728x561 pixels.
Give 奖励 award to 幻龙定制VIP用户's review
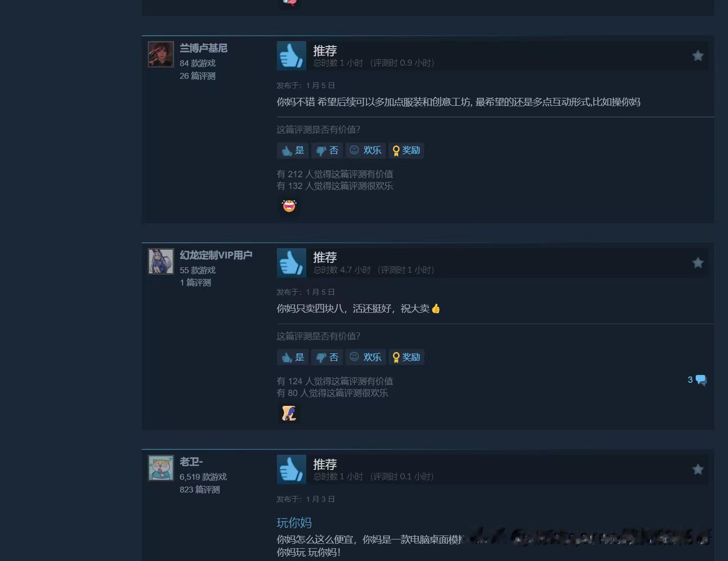point(406,357)
